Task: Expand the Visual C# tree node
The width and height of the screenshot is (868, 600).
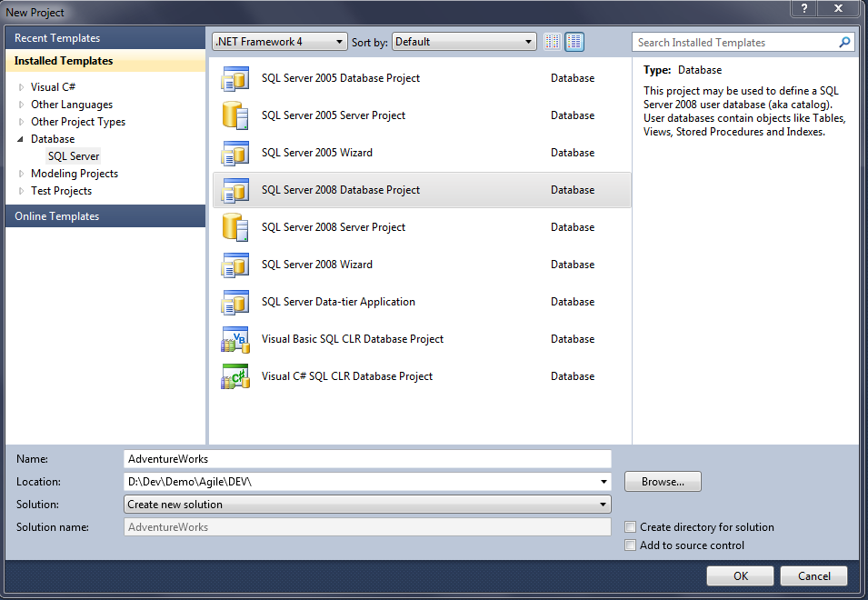Action: [x=21, y=87]
